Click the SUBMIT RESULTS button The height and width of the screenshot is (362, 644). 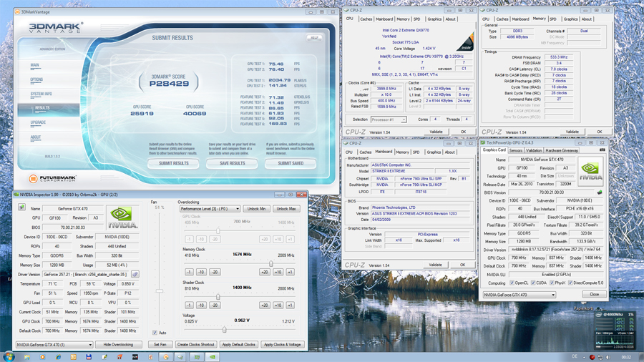174,163
